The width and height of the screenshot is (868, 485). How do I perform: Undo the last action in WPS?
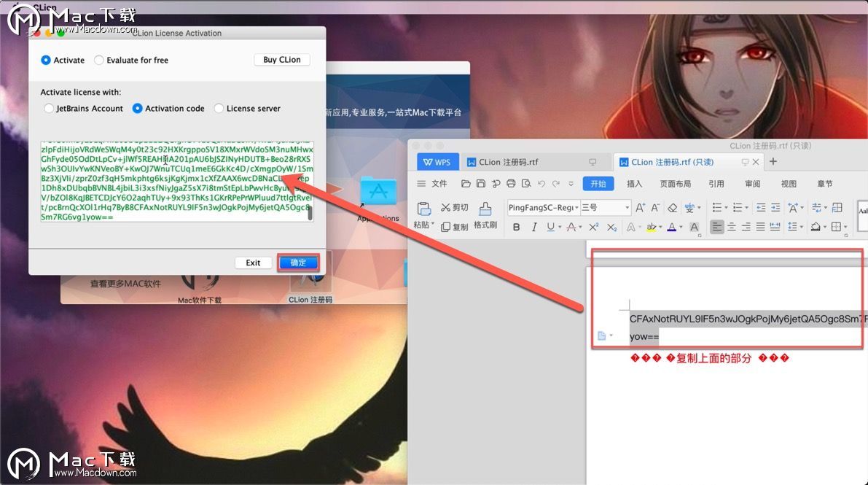click(541, 184)
